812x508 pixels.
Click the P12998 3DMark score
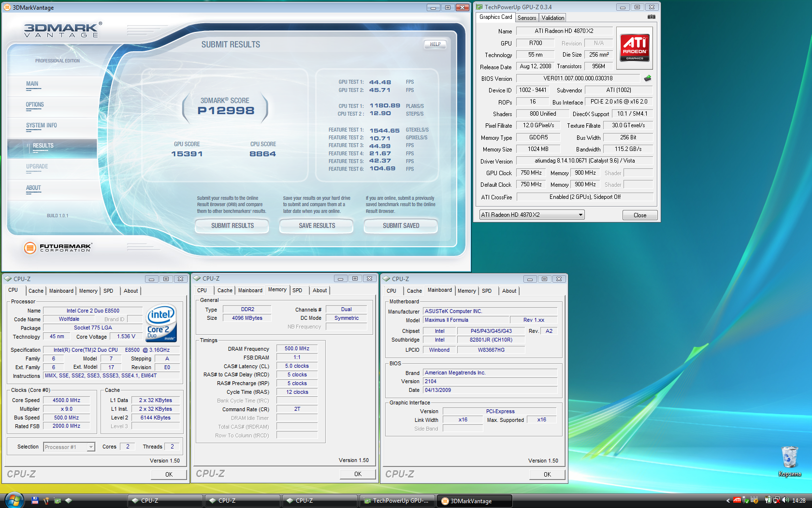(x=226, y=111)
